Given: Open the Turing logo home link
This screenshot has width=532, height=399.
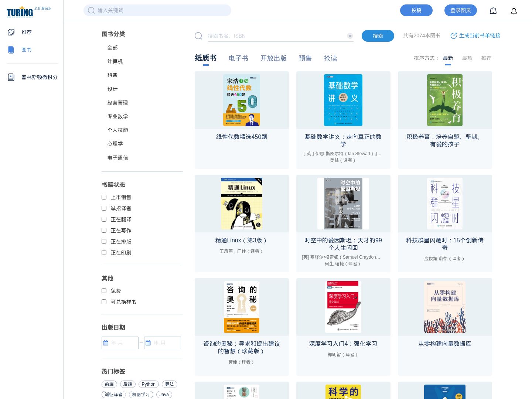Looking at the screenshot, I should click(20, 12).
